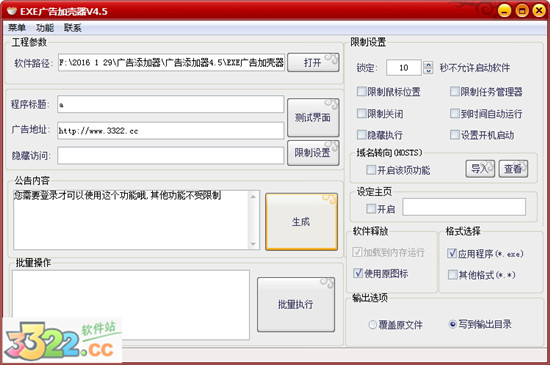Decrease lock seconds with down arrow
This screenshot has height=365, width=550.
point(428,70)
